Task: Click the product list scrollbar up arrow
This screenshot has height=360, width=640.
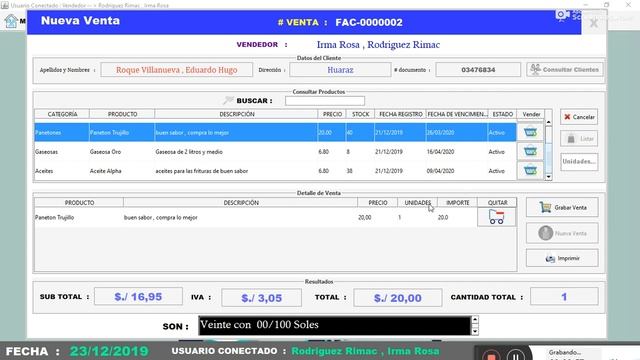Action: (x=549, y=122)
